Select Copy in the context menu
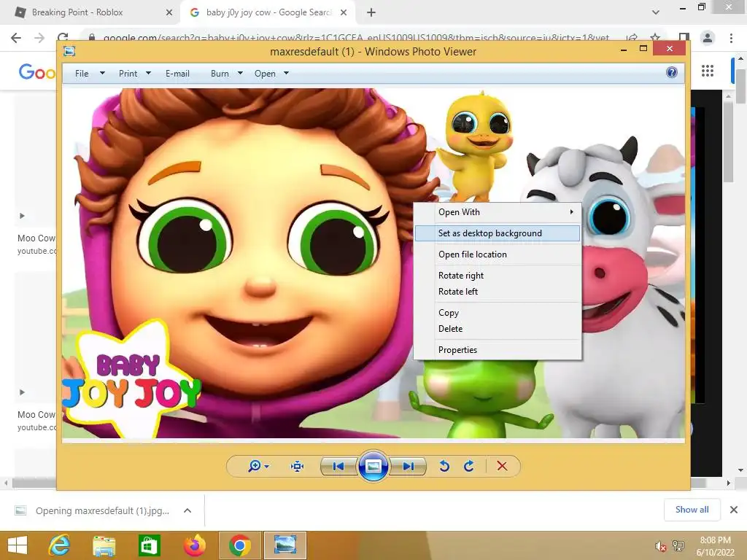 [x=498, y=312]
